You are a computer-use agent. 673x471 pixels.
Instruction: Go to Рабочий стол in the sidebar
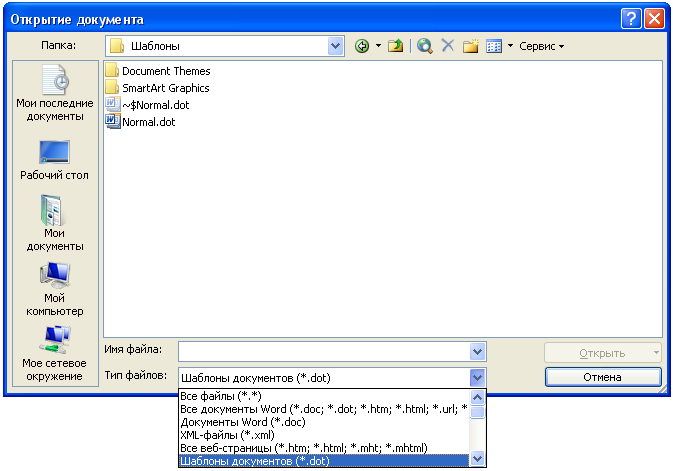click(x=55, y=160)
